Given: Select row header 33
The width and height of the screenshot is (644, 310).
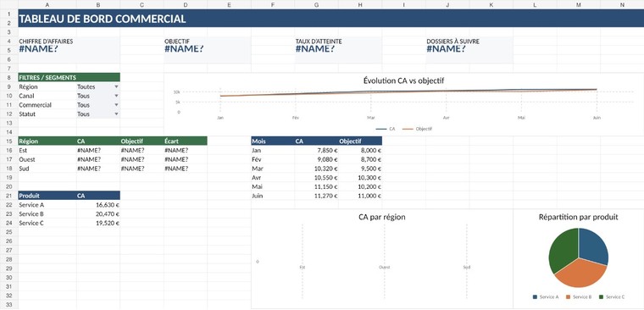Looking at the screenshot, I should point(9,305).
